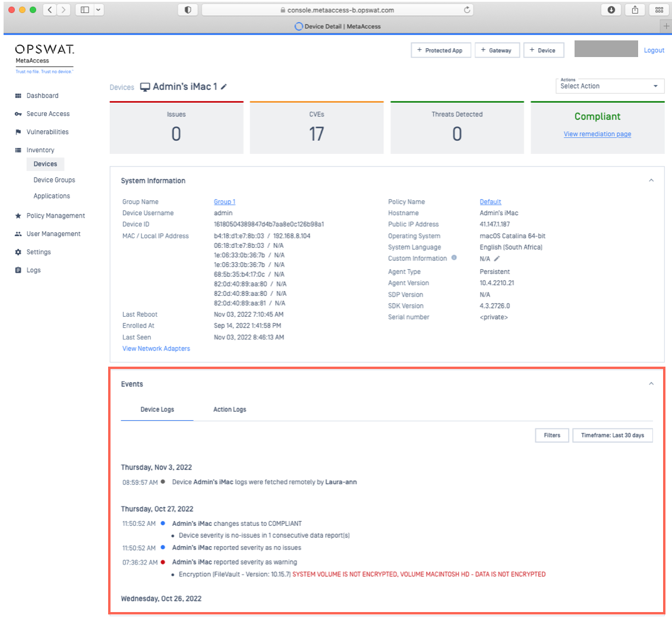Select Devices under Inventory

tap(45, 164)
